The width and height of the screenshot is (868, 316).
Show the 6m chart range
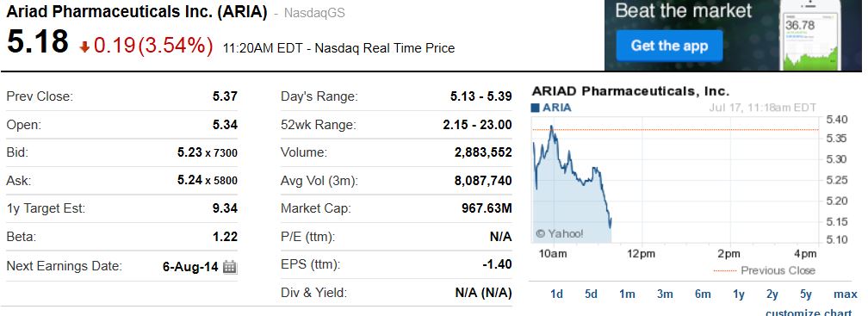pos(703,294)
